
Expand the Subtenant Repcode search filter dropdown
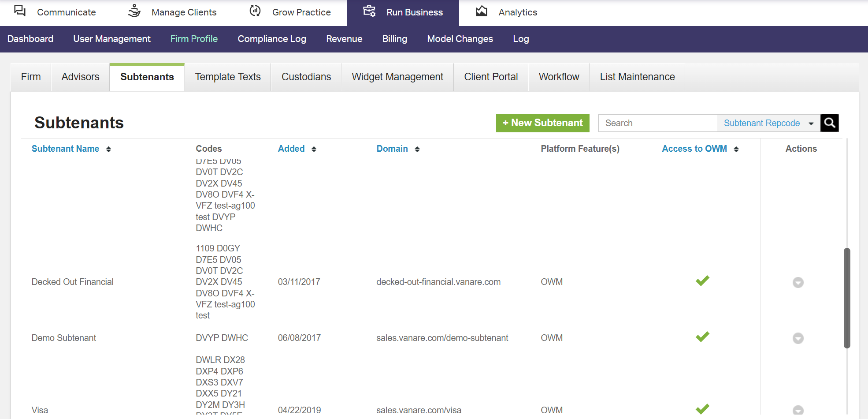pyautogui.click(x=768, y=123)
